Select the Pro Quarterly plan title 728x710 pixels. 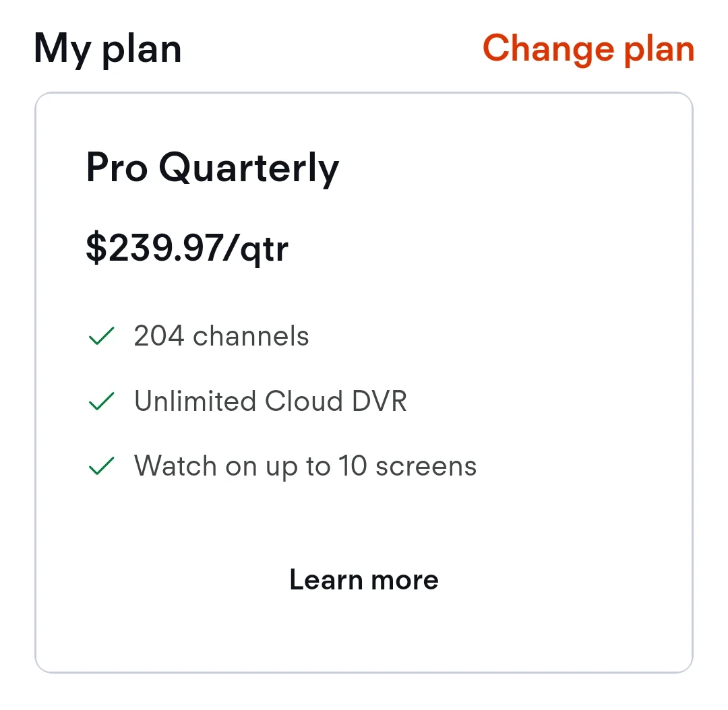pyautogui.click(x=212, y=169)
